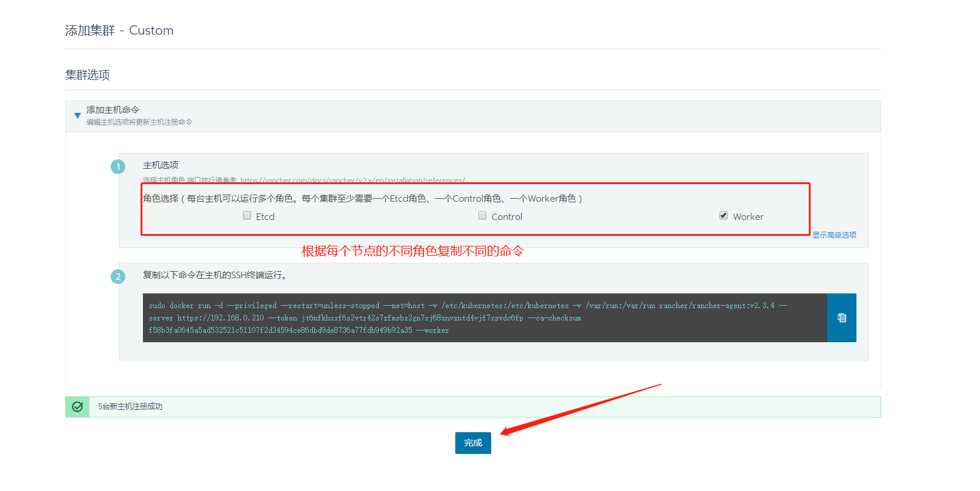
Task: Tick the Control role checkbox
Action: 482,216
